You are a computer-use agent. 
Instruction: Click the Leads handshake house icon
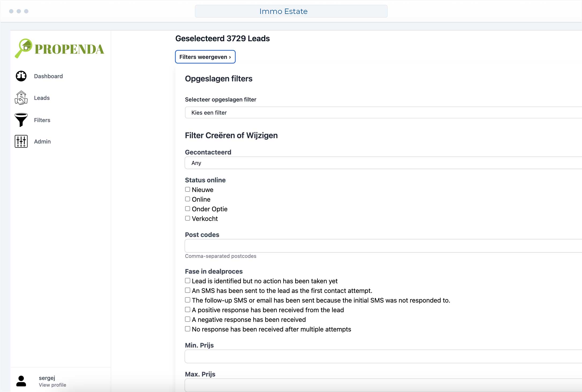(21, 98)
